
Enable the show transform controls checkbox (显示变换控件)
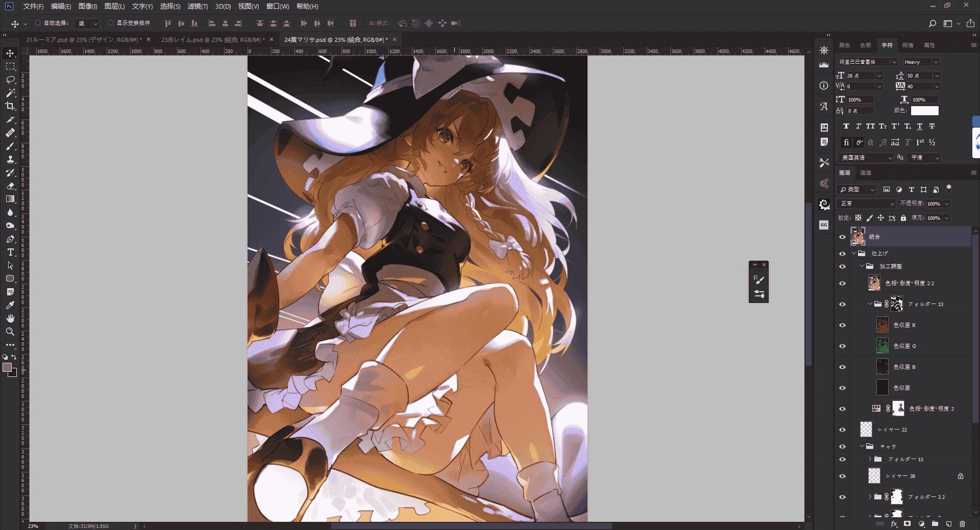[111, 23]
